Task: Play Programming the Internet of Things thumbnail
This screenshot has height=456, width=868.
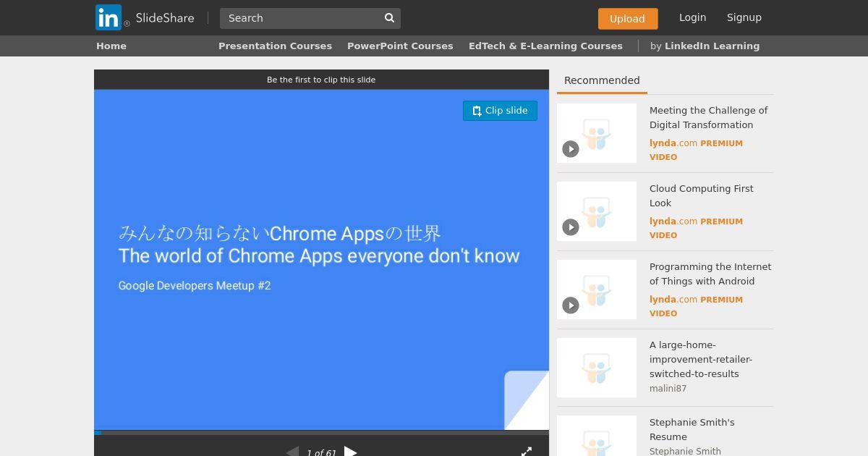Action: tap(597, 290)
